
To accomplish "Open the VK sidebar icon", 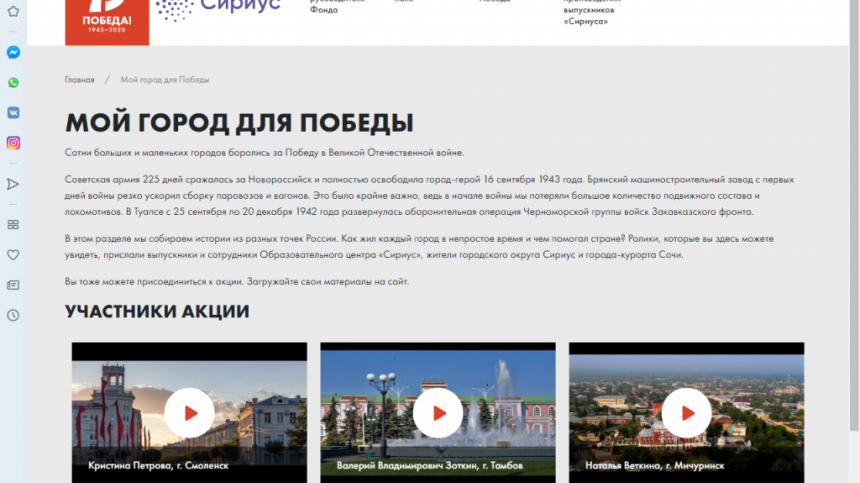I will 13,112.
